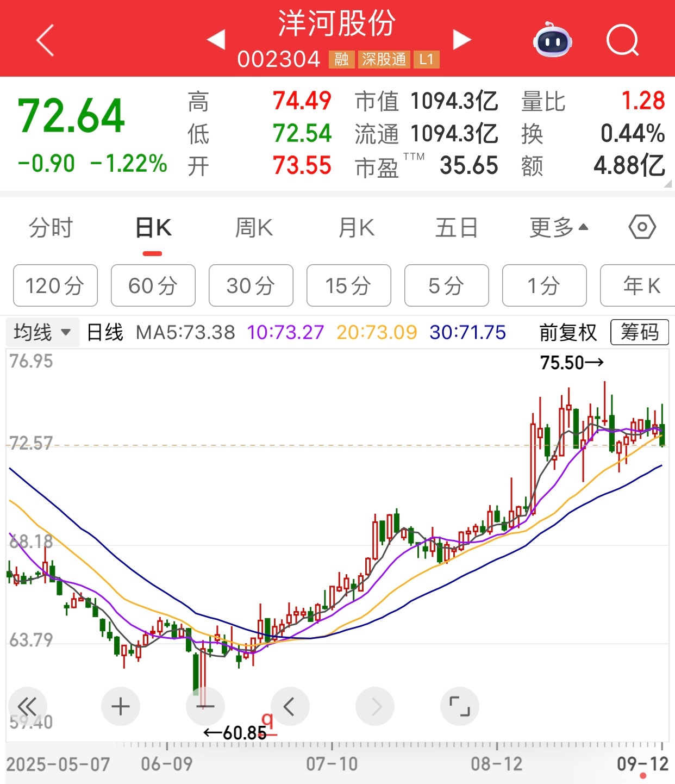Image resolution: width=675 pixels, height=784 pixels.
Task: Open chart settings hexagon icon
Action: [642, 227]
